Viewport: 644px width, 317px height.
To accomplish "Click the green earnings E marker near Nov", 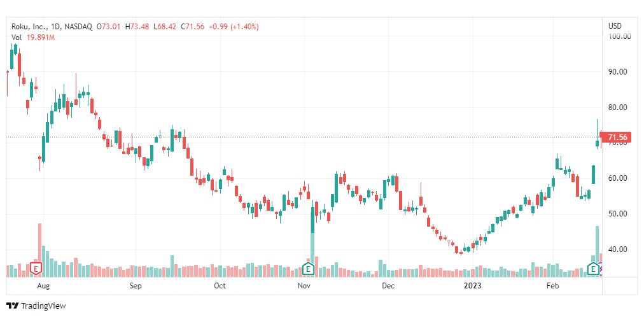I will [307, 269].
